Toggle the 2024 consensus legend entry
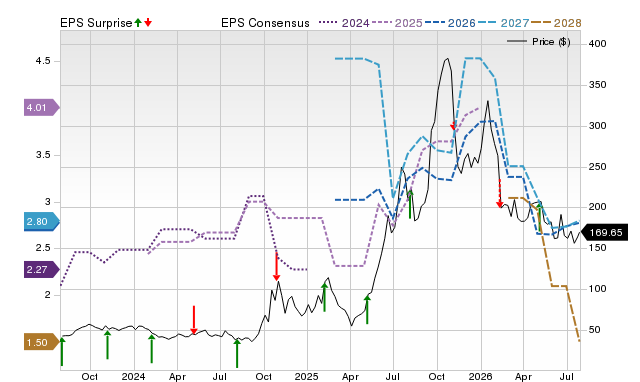 (x=344, y=23)
